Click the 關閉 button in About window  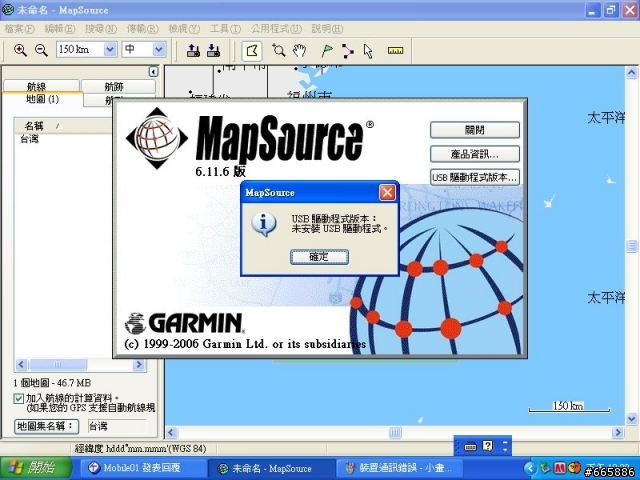click(x=475, y=130)
